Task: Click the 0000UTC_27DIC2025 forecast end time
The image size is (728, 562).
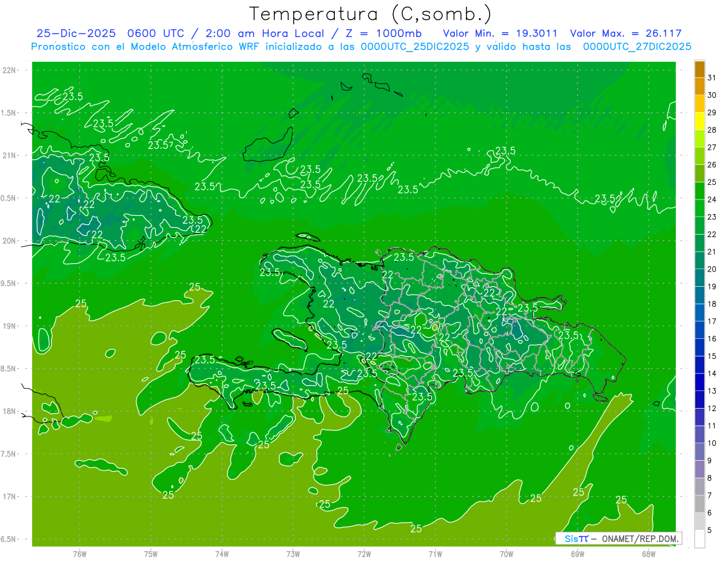Action: pos(637,47)
